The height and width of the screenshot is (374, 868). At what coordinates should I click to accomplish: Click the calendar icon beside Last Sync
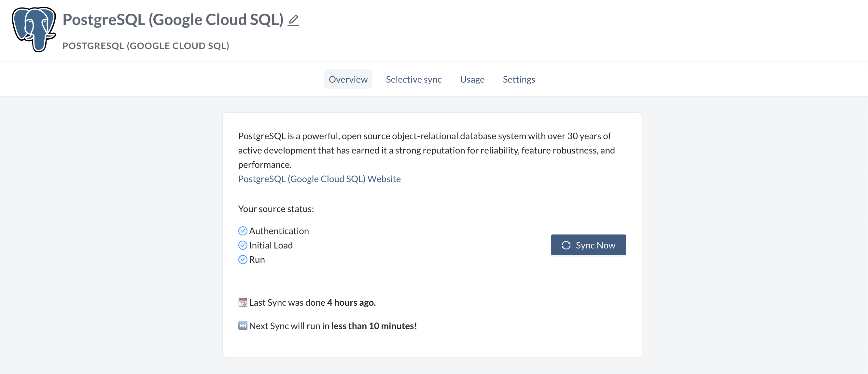(243, 302)
